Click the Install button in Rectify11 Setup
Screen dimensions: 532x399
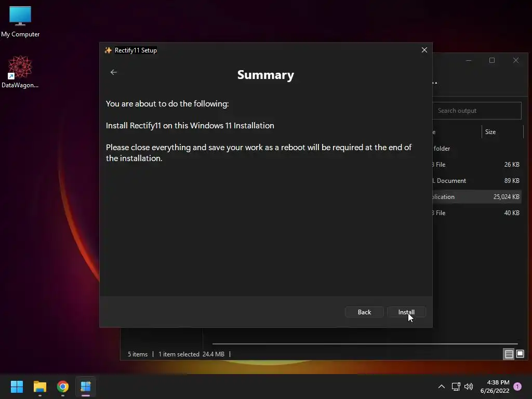[406, 312]
